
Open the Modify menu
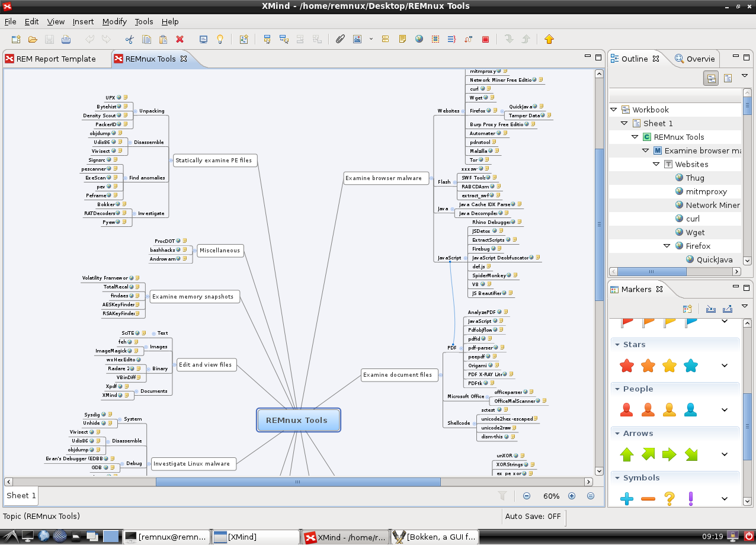coord(114,21)
